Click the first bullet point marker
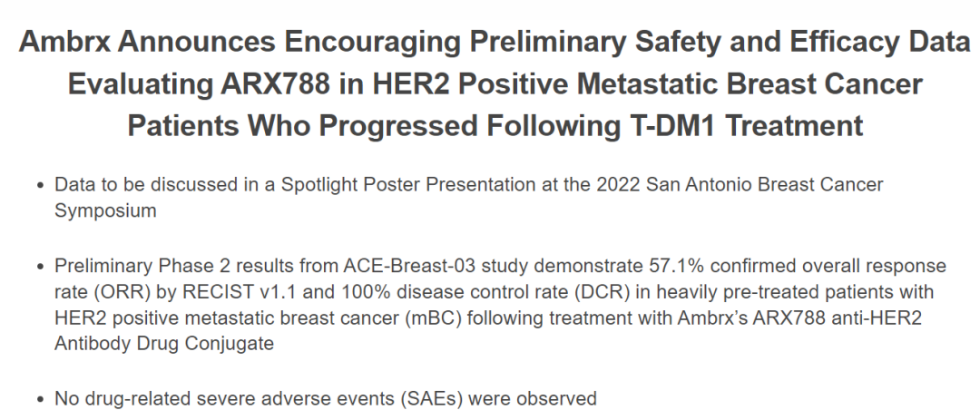980x420 pixels. click(40, 185)
